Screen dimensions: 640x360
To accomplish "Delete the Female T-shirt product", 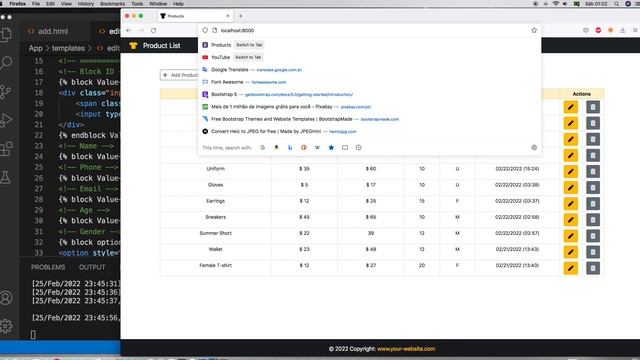I will tap(593, 268).
